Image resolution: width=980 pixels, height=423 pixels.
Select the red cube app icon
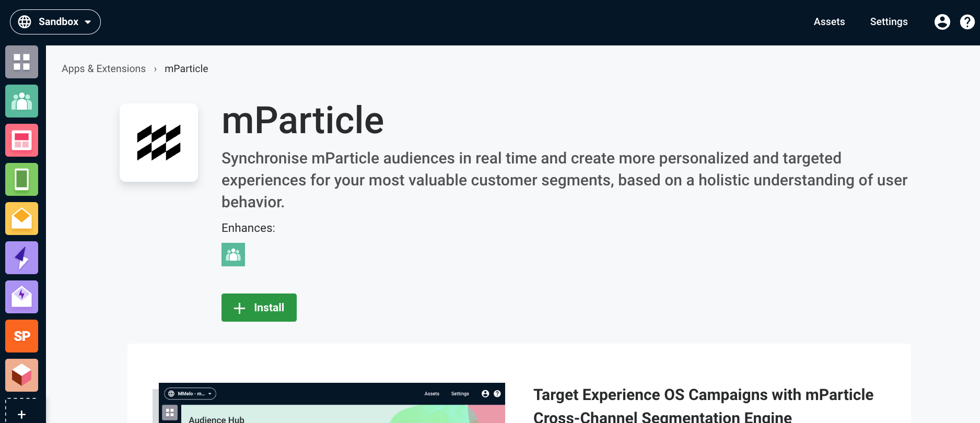pyautogui.click(x=21, y=375)
